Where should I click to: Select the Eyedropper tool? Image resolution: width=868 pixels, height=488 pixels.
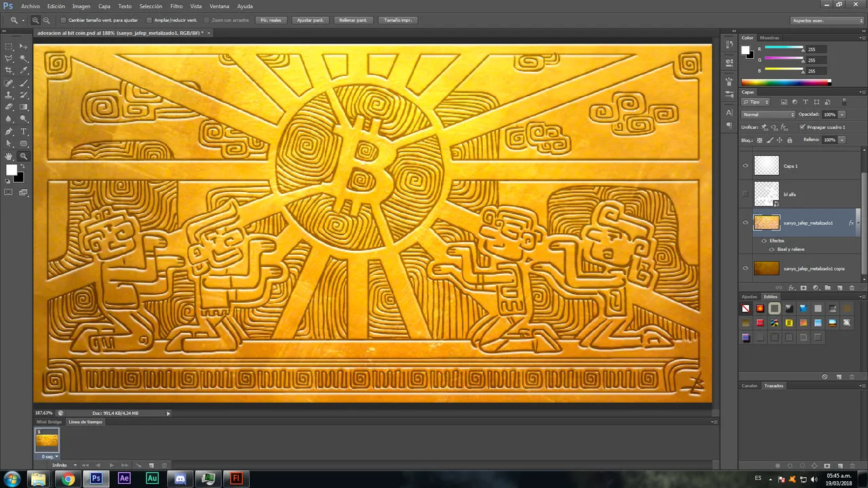24,70
